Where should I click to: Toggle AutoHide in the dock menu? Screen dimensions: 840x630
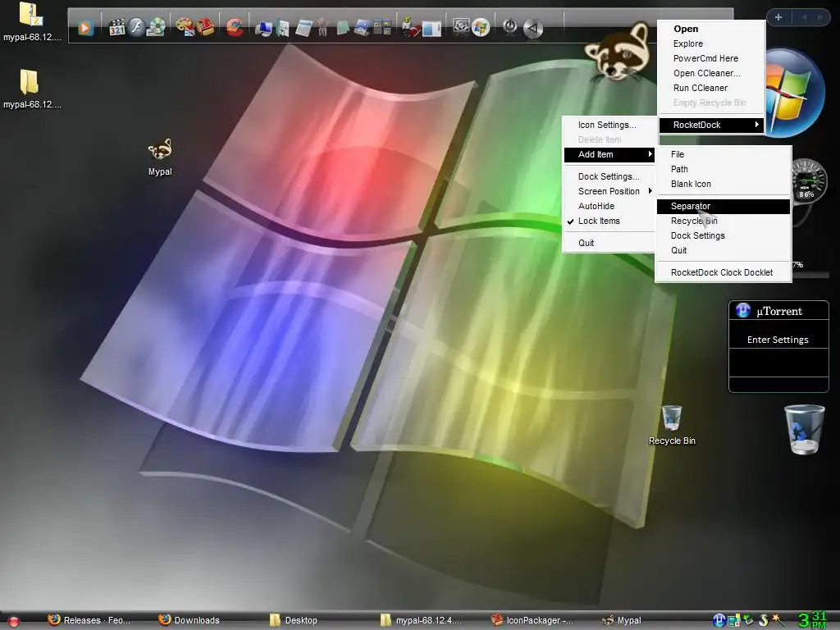point(609,206)
